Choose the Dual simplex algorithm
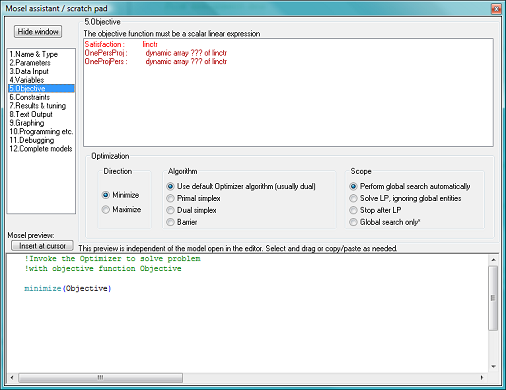Image resolution: width=506 pixels, height=390 pixels. tap(170, 210)
